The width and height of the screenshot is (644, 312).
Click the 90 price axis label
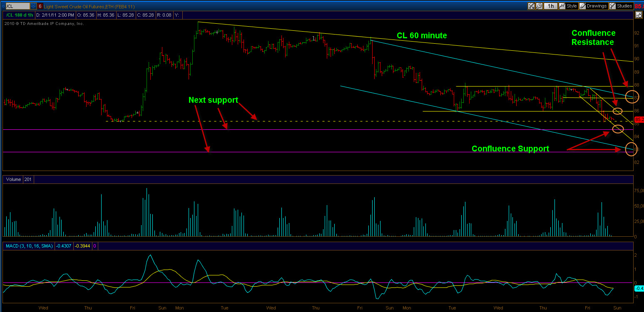637,59
